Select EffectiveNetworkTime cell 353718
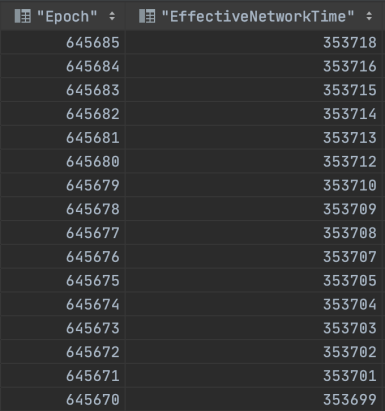 point(254,43)
